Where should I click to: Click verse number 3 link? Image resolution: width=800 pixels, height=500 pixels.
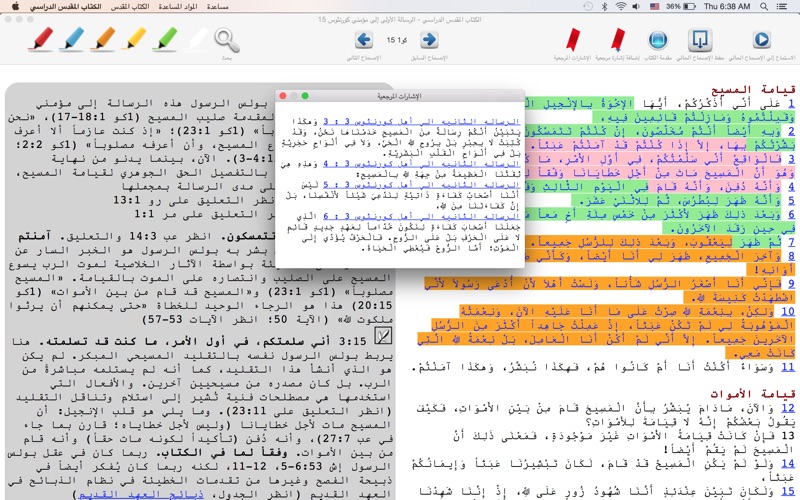tap(790, 159)
